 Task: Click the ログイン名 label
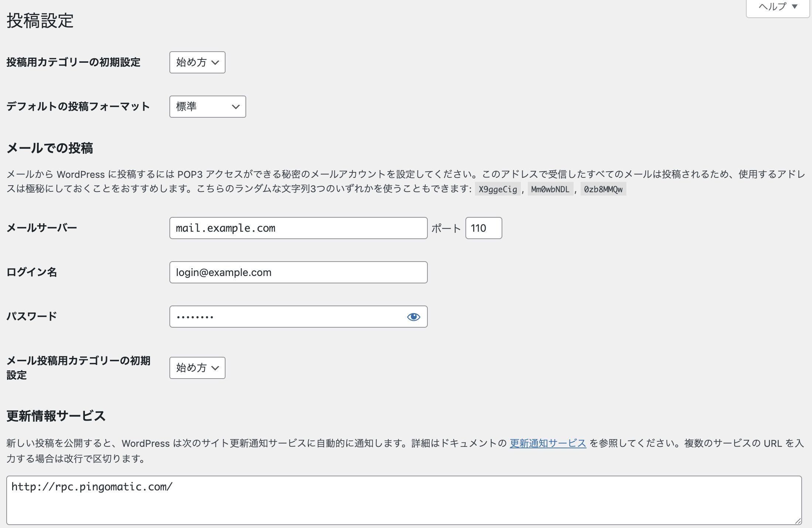coord(32,272)
